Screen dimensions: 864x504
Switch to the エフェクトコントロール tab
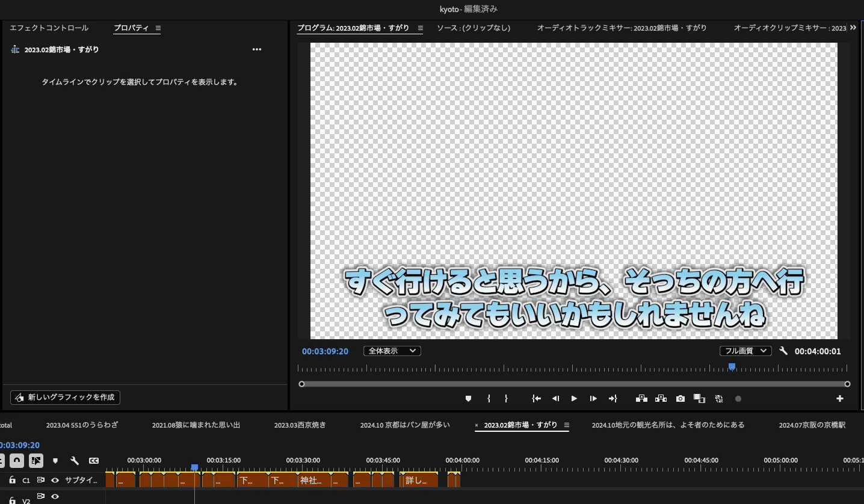49,28
